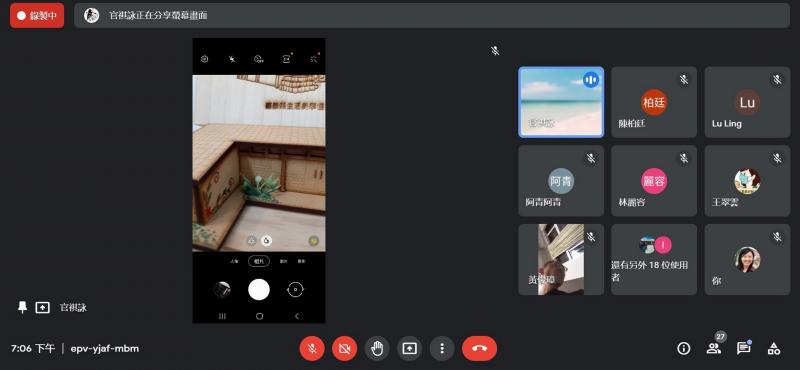Open phone camera settings gear

click(205, 59)
